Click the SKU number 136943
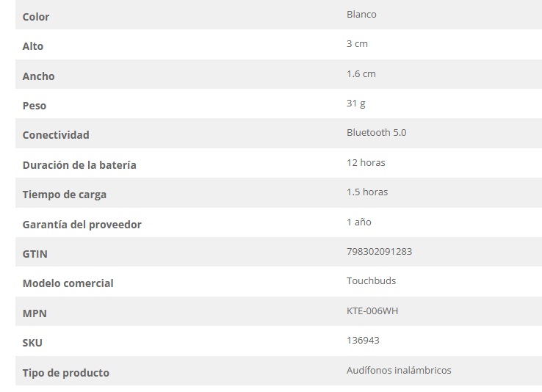The image size is (542, 392). pyautogui.click(x=363, y=341)
